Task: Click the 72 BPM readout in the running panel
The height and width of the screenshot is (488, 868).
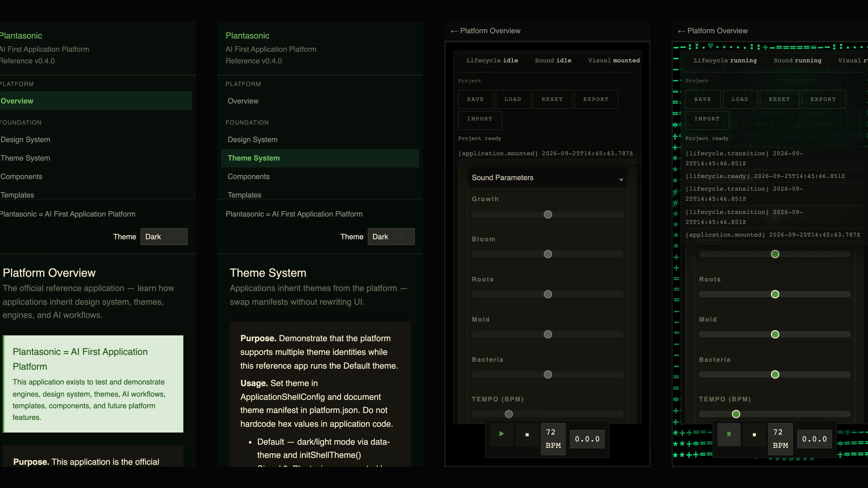Action: (x=780, y=439)
